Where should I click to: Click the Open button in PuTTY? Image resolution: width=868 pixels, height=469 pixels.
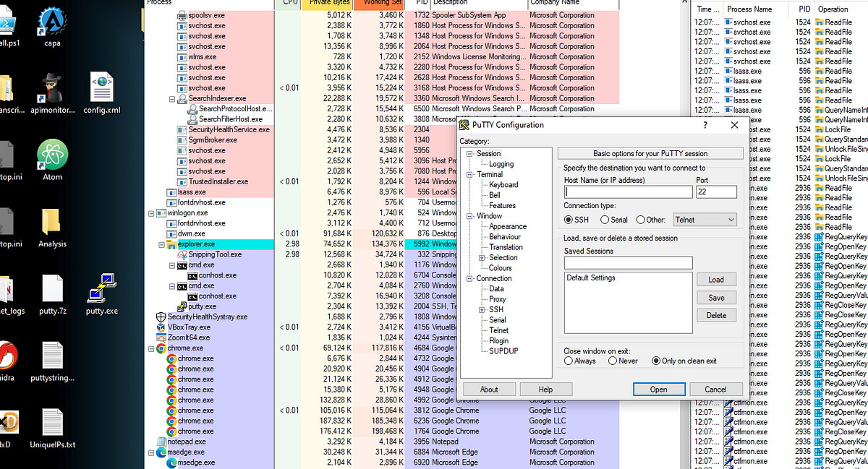[x=658, y=389]
